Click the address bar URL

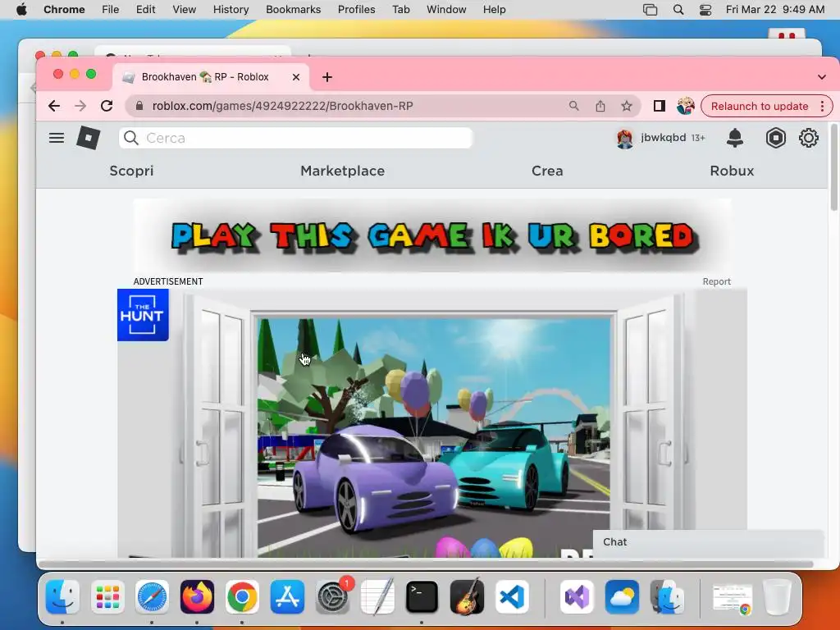coord(282,106)
